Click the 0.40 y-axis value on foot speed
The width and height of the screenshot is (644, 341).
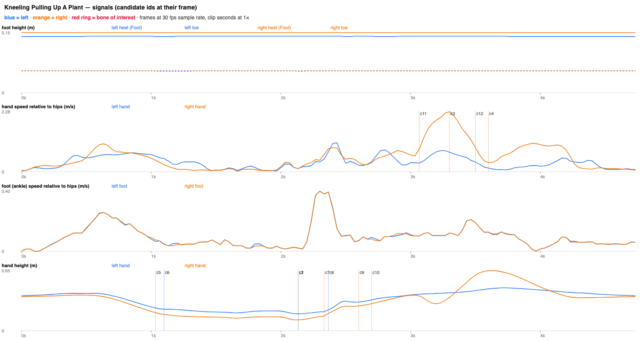point(6,192)
